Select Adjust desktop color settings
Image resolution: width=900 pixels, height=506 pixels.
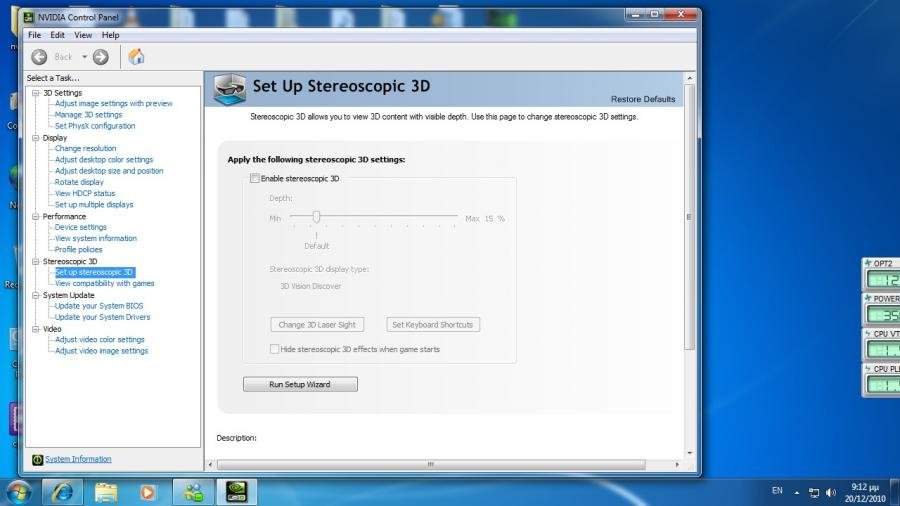click(x=104, y=159)
